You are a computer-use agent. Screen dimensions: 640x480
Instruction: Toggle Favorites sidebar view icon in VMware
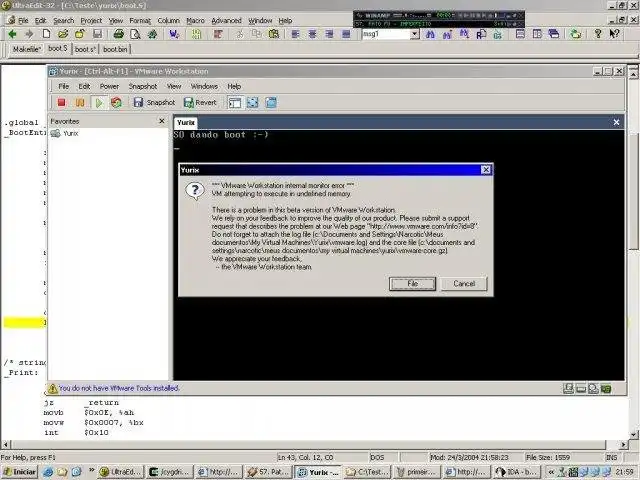tap(235, 102)
